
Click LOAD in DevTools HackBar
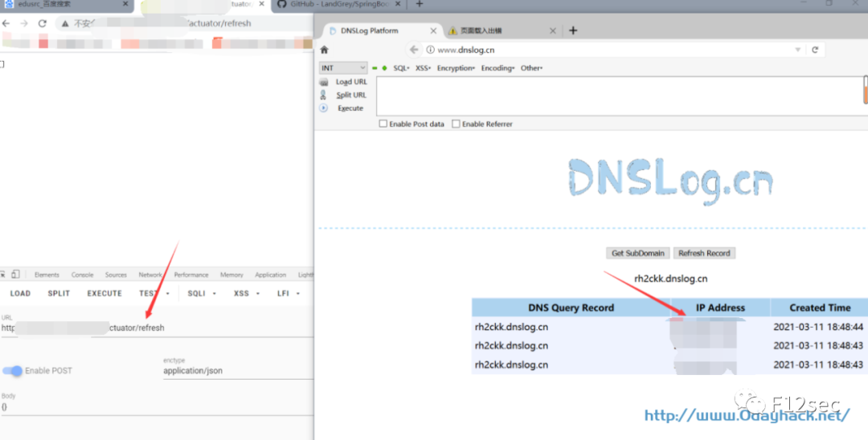(20, 294)
